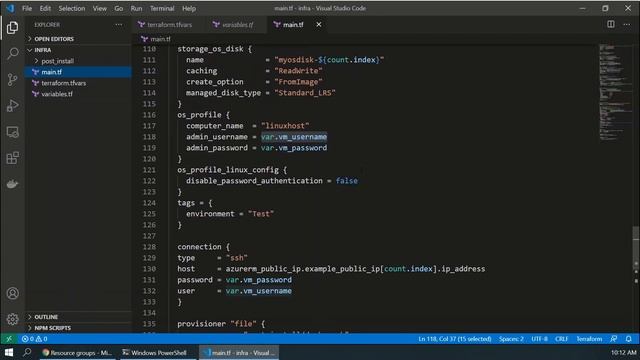Split the editor to the right
The width and height of the screenshot is (640, 360).
611,24
